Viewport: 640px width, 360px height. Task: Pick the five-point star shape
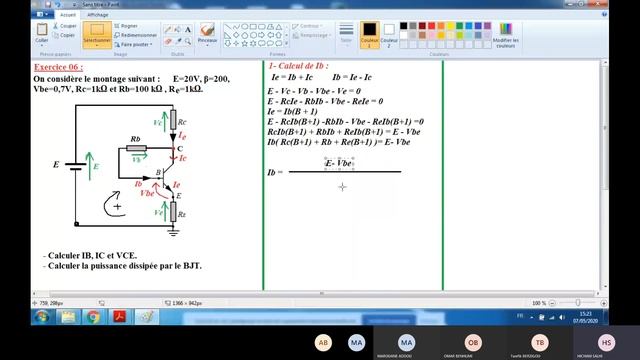coord(245,43)
